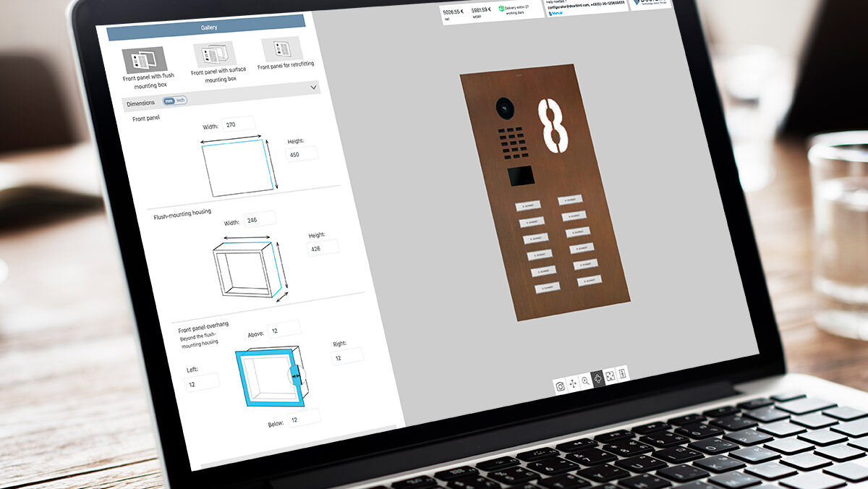This screenshot has height=489, width=868.
Task: Click the DoorBird logo
Action: pos(651,2)
